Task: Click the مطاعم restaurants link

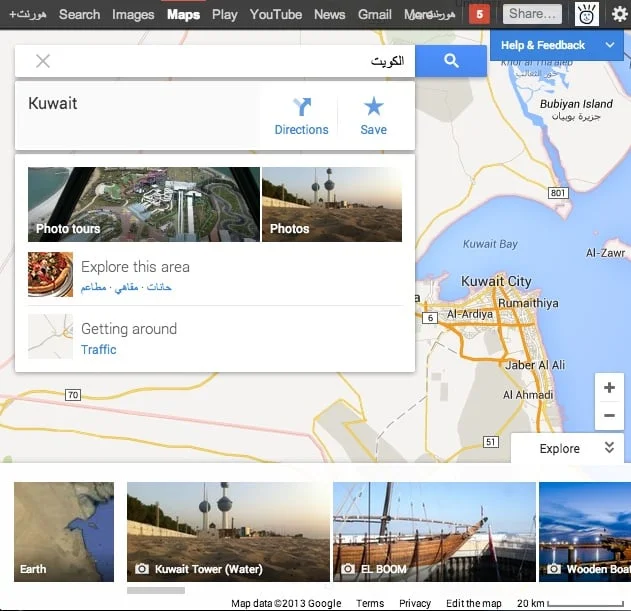Action: [x=93, y=287]
